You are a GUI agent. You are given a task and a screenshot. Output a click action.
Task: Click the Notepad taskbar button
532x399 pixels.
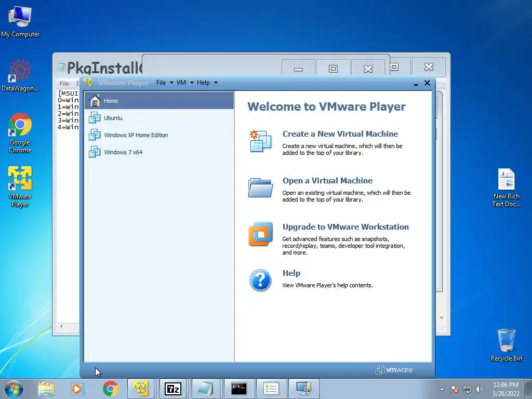[x=205, y=389]
